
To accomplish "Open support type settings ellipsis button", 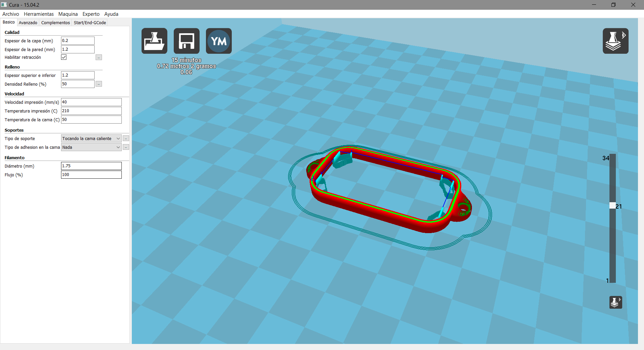I will [126, 138].
